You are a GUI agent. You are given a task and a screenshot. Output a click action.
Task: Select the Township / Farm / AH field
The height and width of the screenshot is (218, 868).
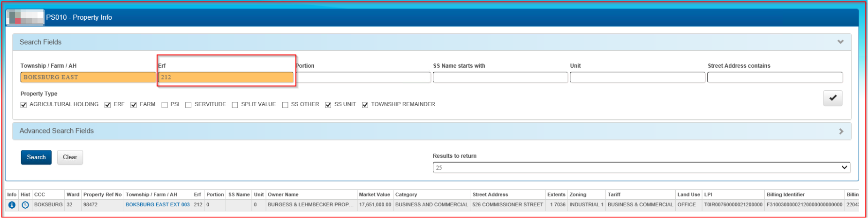(x=88, y=78)
